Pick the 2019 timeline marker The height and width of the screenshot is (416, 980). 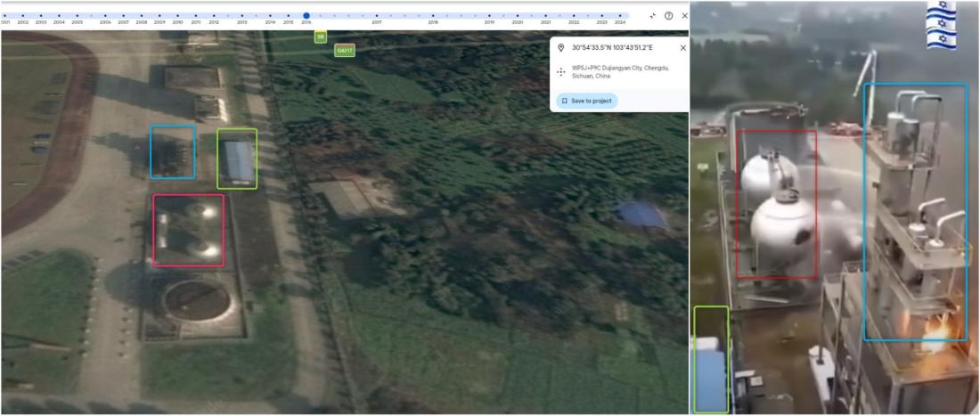[x=489, y=16]
